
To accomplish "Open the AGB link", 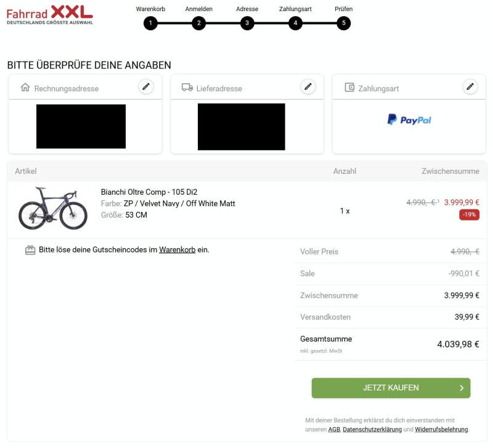I will tap(334, 430).
